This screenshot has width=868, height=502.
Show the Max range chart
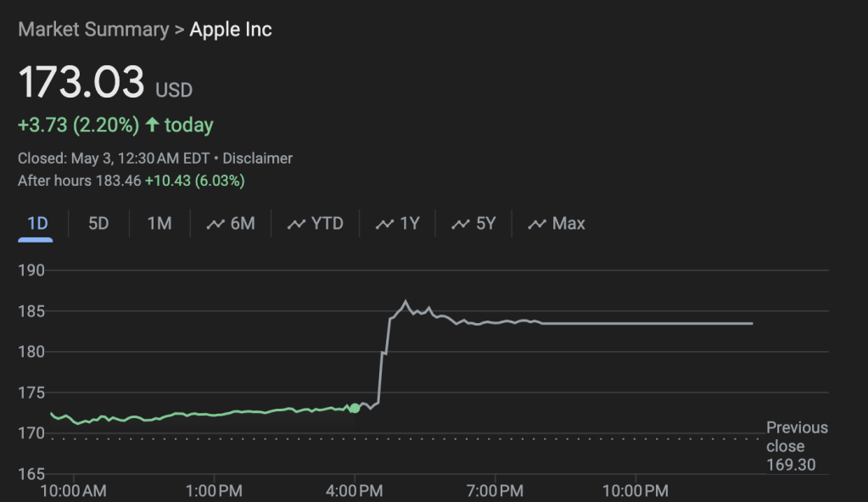click(x=568, y=224)
